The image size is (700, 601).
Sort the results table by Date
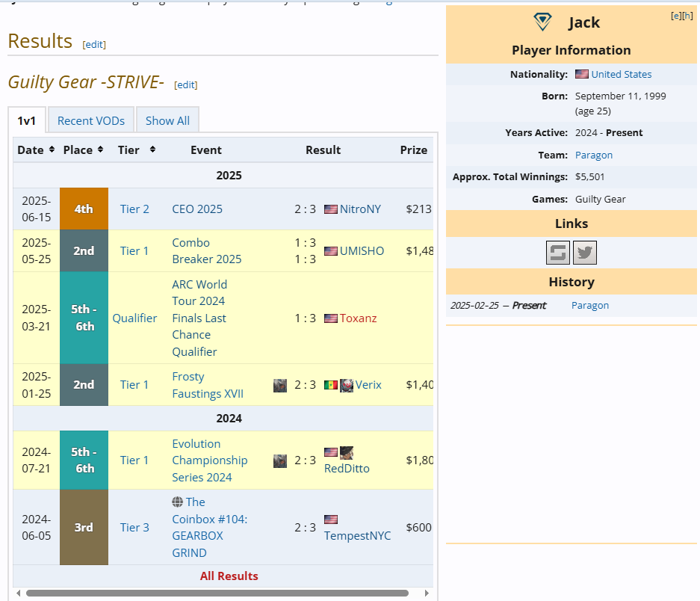[x=52, y=150]
